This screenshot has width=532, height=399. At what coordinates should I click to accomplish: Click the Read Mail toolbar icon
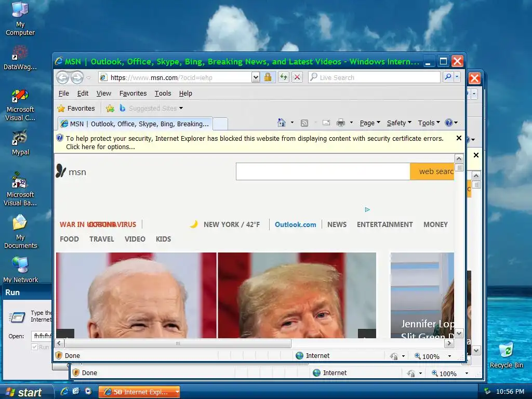(x=326, y=123)
